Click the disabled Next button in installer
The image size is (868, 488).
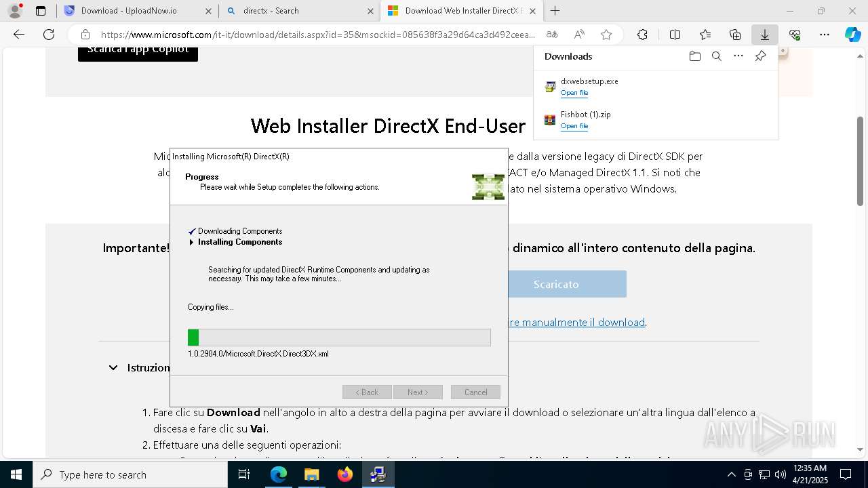tap(418, 392)
